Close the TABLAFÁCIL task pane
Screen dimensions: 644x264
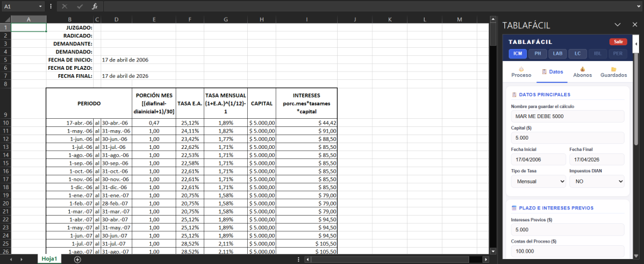click(x=634, y=25)
